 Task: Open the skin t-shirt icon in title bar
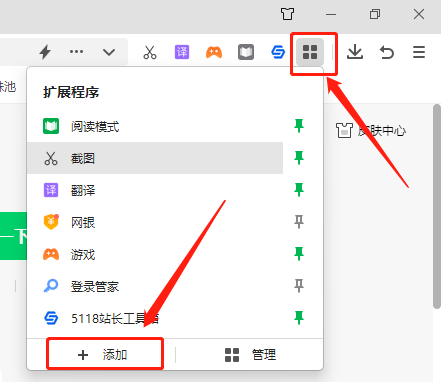click(x=287, y=14)
